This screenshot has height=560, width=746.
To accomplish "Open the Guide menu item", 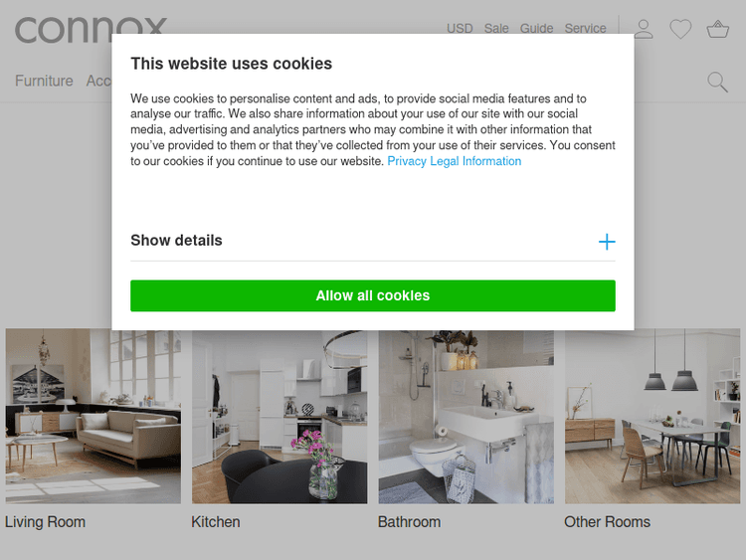I will coord(536,29).
